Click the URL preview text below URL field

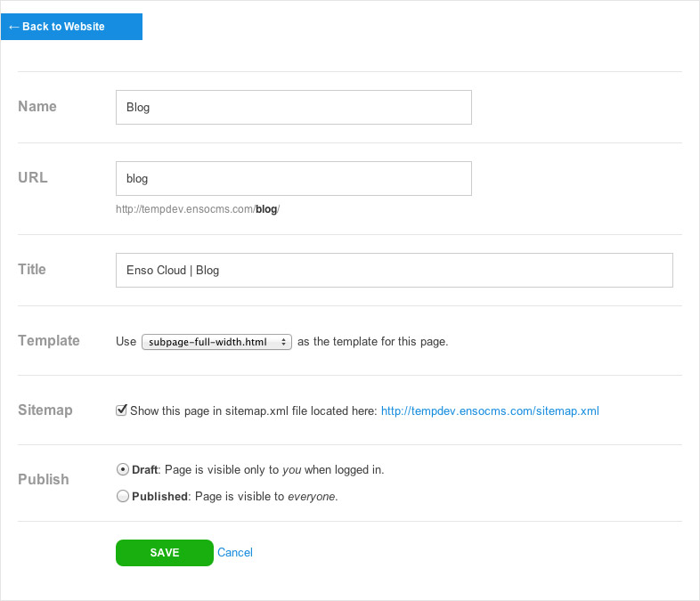pyautogui.click(x=198, y=209)
